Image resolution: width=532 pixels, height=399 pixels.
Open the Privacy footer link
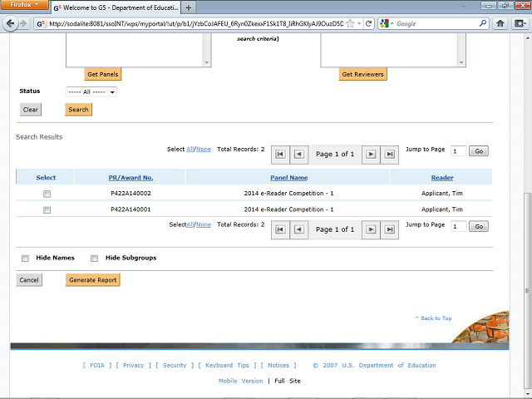pos(133,366)
